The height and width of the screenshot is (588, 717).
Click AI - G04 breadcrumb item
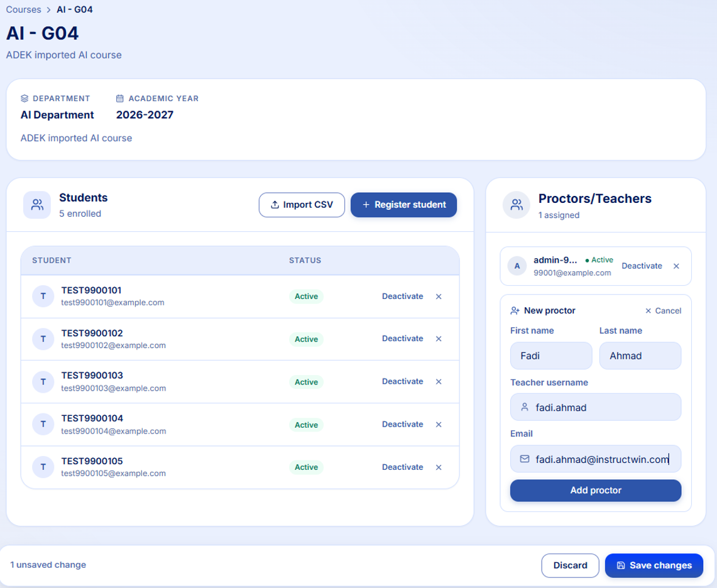coord(75,9)
